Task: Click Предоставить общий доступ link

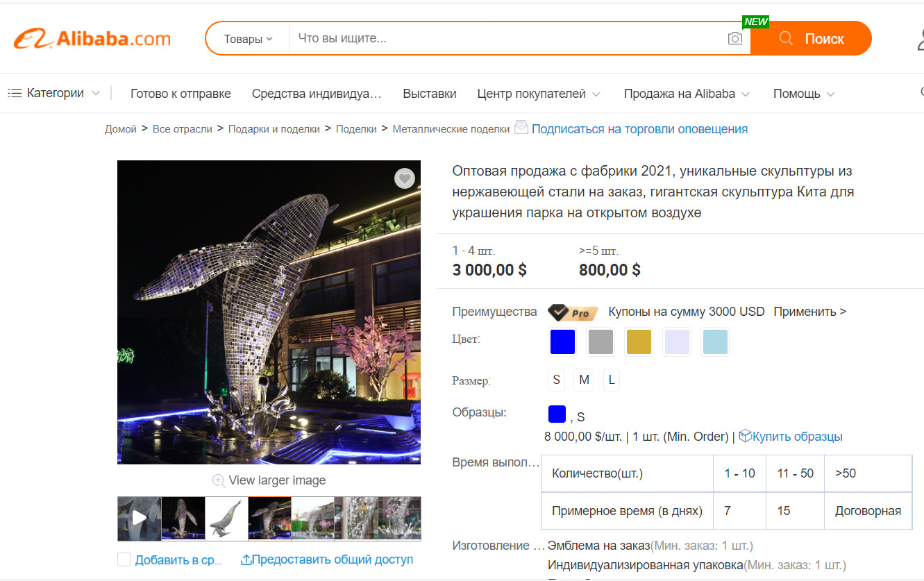Action: click(333, 559)
